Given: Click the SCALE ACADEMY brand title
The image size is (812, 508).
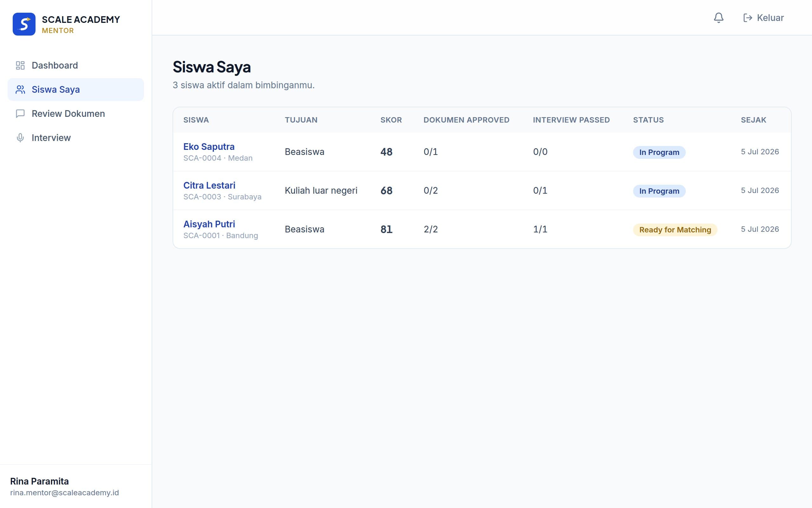Looking at the screenshot, I should coord(81,19).
